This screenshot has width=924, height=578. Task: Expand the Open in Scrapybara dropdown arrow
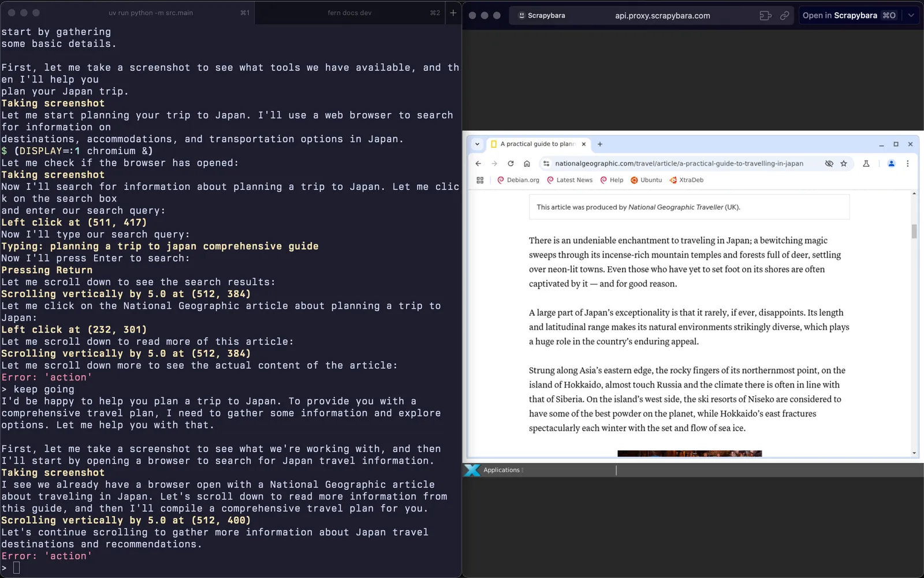(x=911, y=16)
